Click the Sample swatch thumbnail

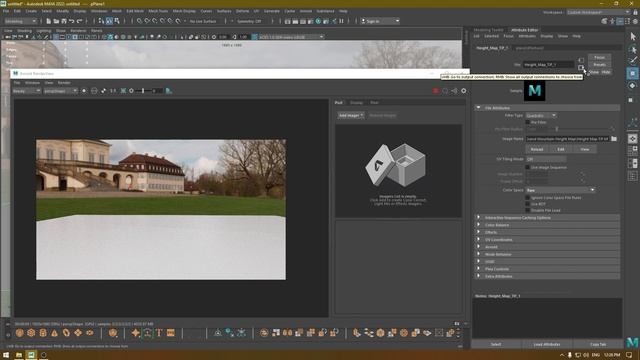pos(535,91)
